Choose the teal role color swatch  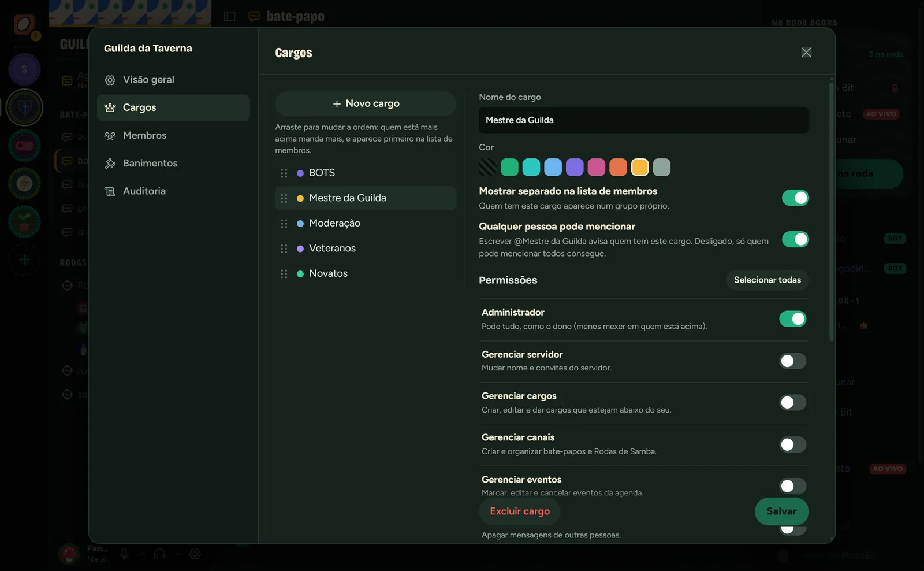(x=531, y=167)
